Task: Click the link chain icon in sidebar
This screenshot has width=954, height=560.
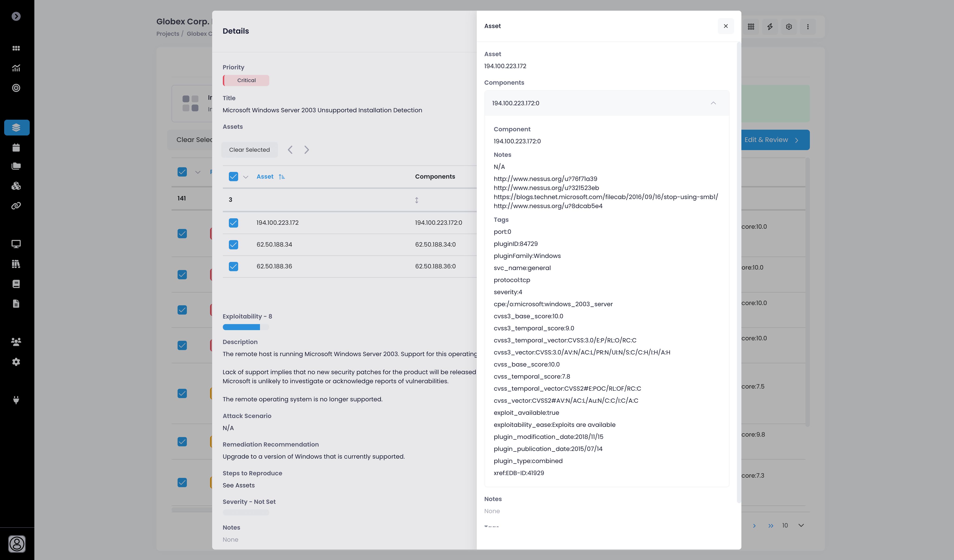Action: click(x=16, y=206)
